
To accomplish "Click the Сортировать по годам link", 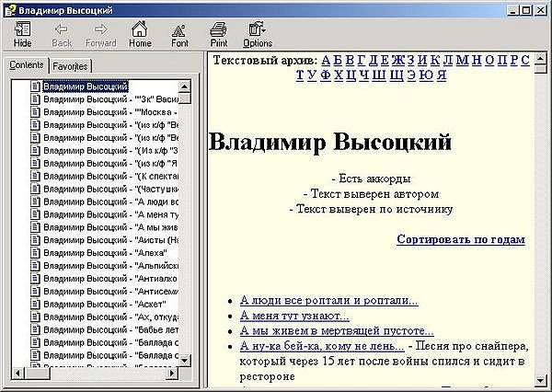I will (461, 239).
